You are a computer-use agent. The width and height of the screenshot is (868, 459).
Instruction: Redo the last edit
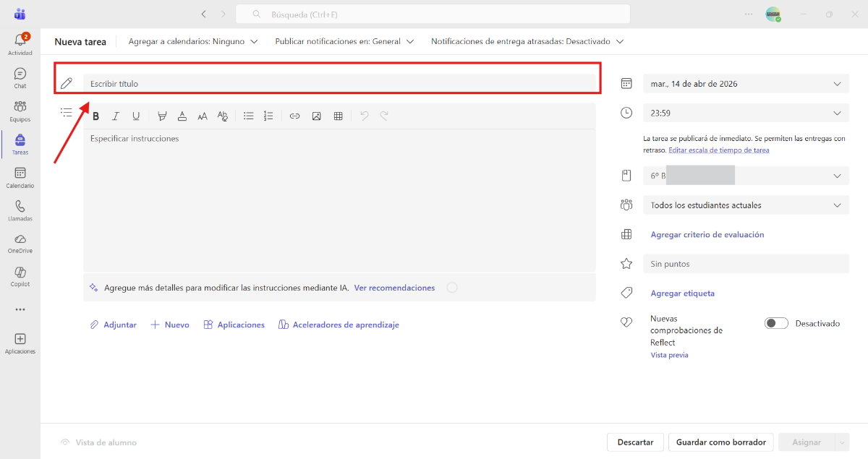point(384,116)
